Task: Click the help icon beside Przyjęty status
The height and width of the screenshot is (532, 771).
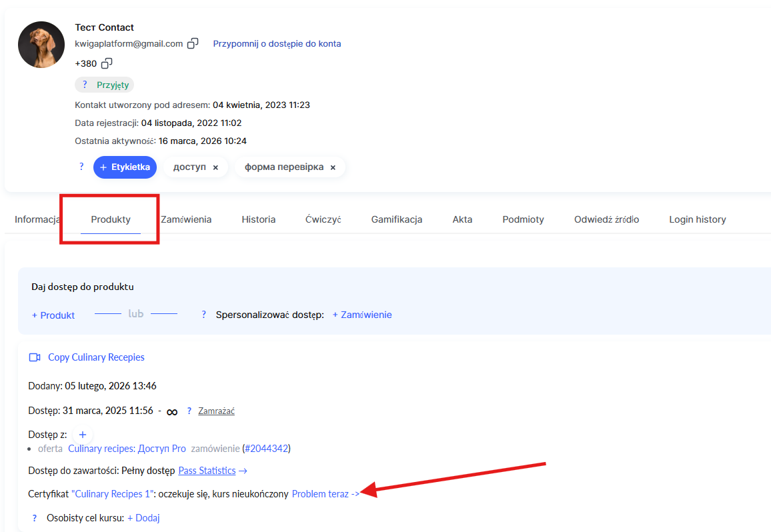Action: [x=85, y=85]
